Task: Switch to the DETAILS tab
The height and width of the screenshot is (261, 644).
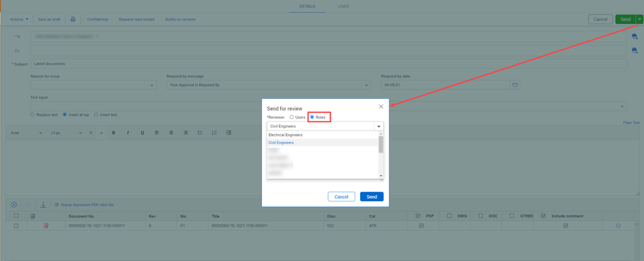Action: click(307, 6)
